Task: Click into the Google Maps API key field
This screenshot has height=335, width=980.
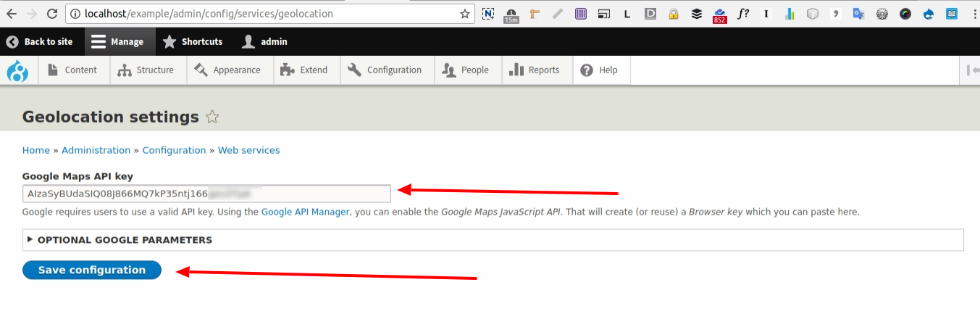Action: 206,194
